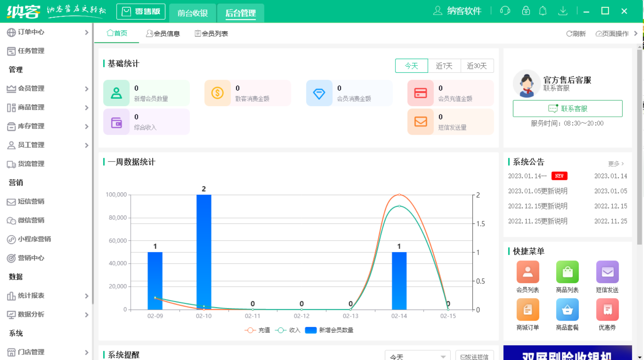Switch to the 前台收银 module
644x360 pixels.
[192, 13]
